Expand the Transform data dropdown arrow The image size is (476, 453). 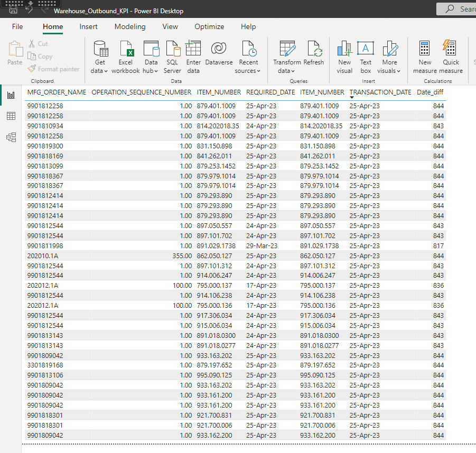(x=293, y=71)
